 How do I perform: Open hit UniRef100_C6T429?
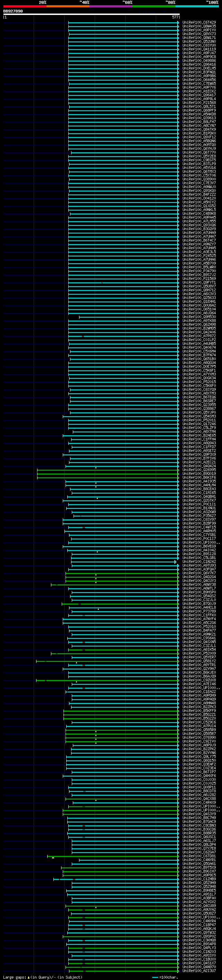click(x=199, y=23)
